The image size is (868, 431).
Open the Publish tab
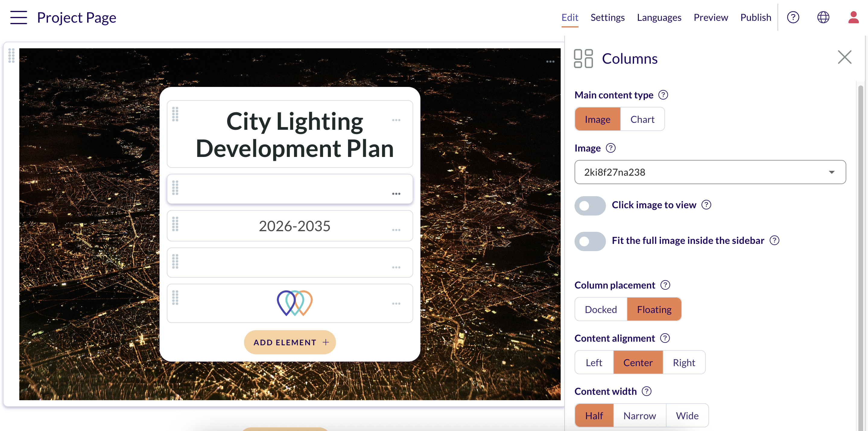coord(756,18)
